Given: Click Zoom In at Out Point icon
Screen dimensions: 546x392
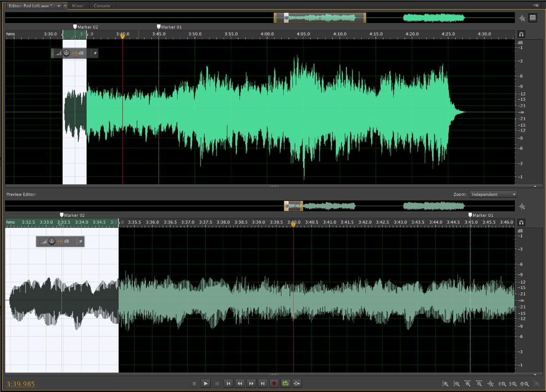Looking at the screenshot, I should pos(513,384).
